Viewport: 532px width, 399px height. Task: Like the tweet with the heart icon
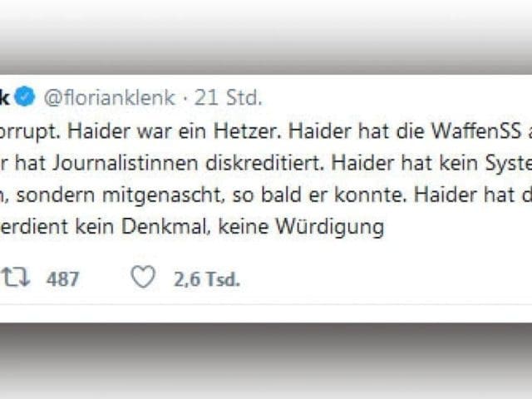(143, 278)
